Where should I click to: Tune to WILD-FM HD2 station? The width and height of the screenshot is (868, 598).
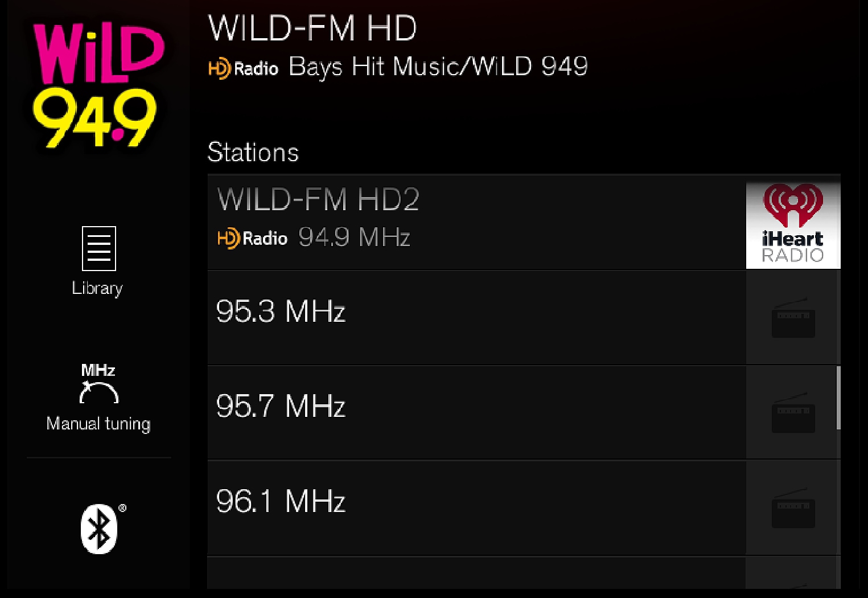(476, 222)
